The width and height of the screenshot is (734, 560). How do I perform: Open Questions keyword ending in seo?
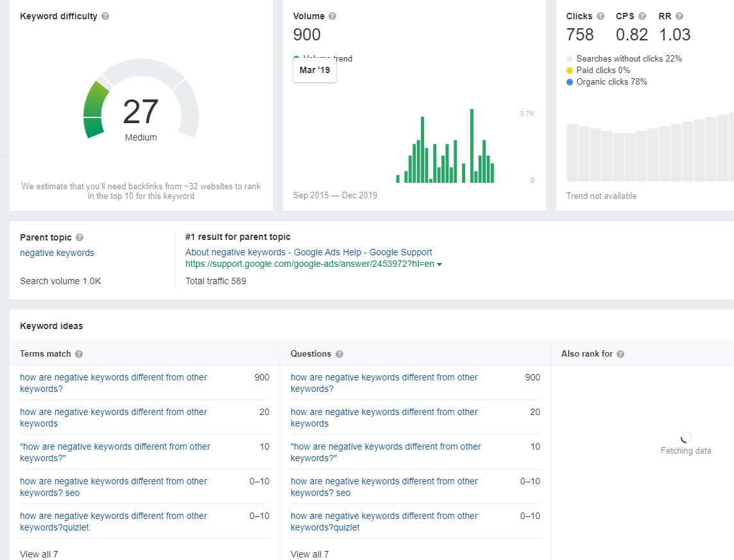(384, 486)
